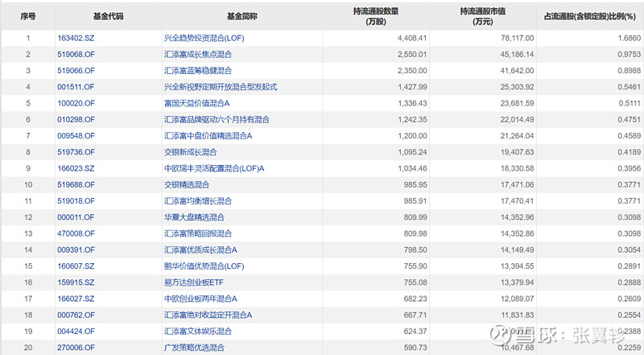Open fund code link 160607.SZ
The height and width of the screenshot is (355, 644).
click(x=76, y=266)
